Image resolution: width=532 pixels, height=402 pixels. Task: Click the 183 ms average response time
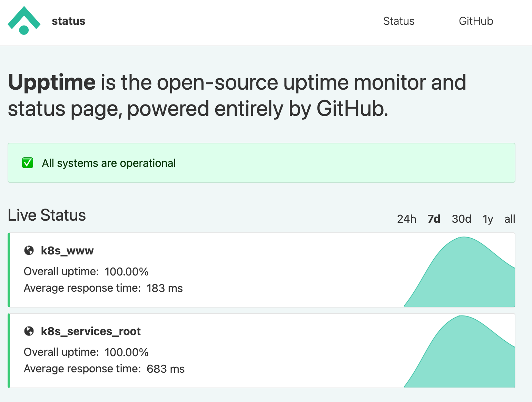(x=165, y=288)
